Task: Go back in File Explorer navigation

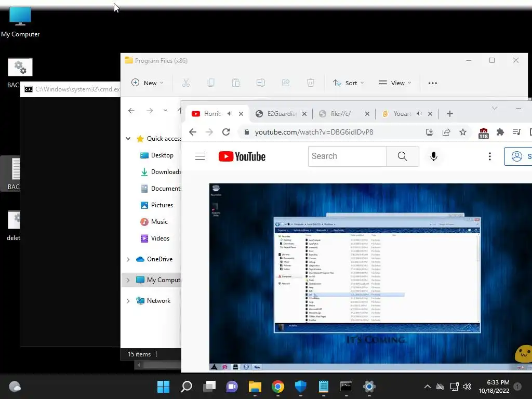Action: coord(131,111)
